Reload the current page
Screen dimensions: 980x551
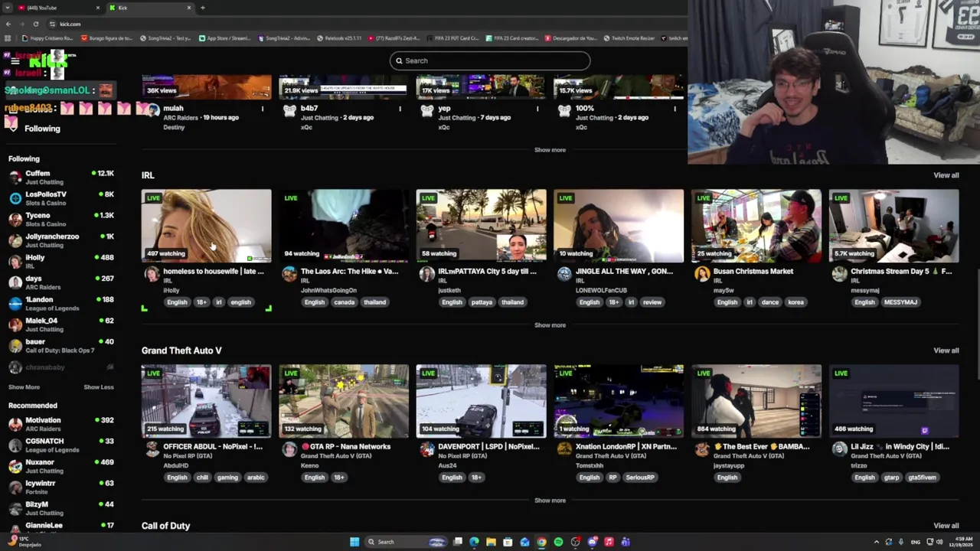35,24
